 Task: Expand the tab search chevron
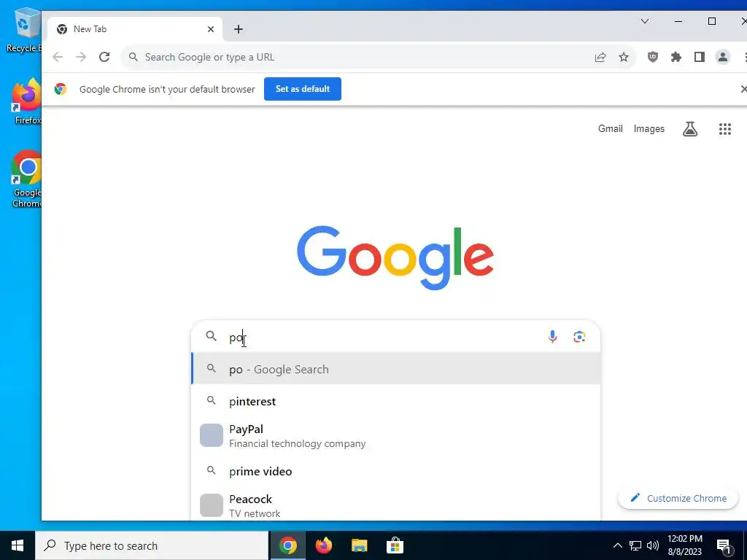pyautogui.click(x=645, y=21)
